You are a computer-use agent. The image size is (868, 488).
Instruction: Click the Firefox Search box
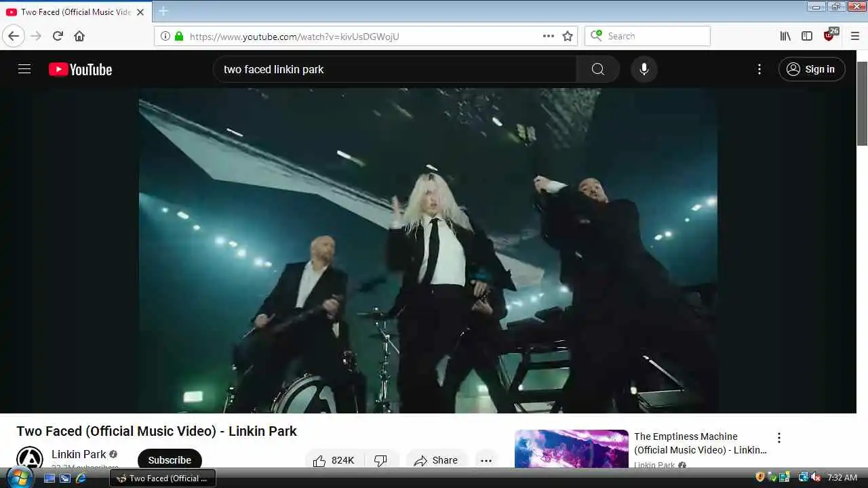[648, 36]
